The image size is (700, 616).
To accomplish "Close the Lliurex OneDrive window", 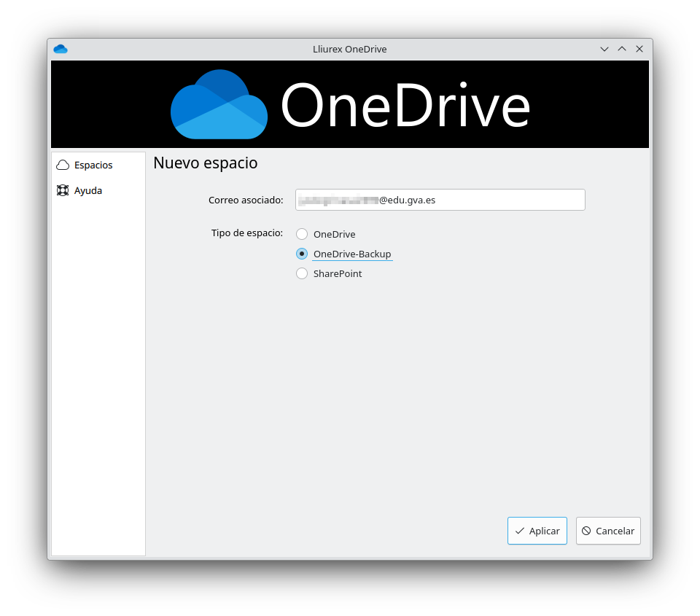I will [x=639, y=49].
